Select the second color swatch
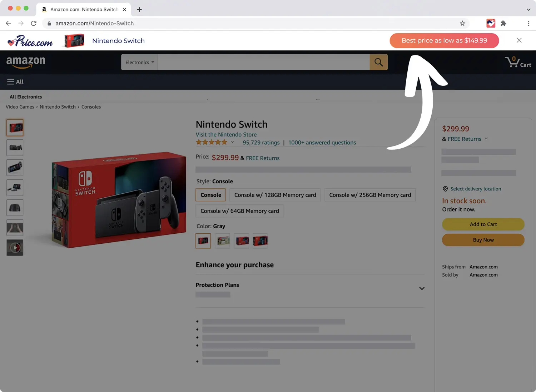 (x=223, y=241)
